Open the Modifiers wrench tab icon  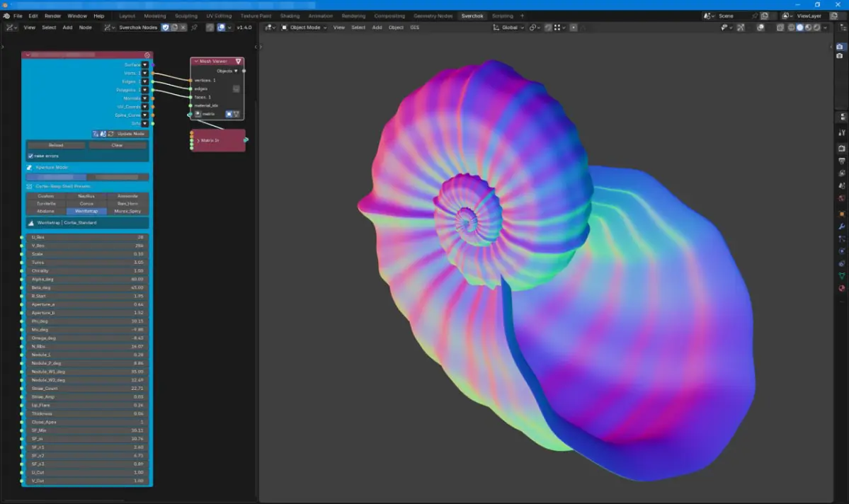point(842,227)
